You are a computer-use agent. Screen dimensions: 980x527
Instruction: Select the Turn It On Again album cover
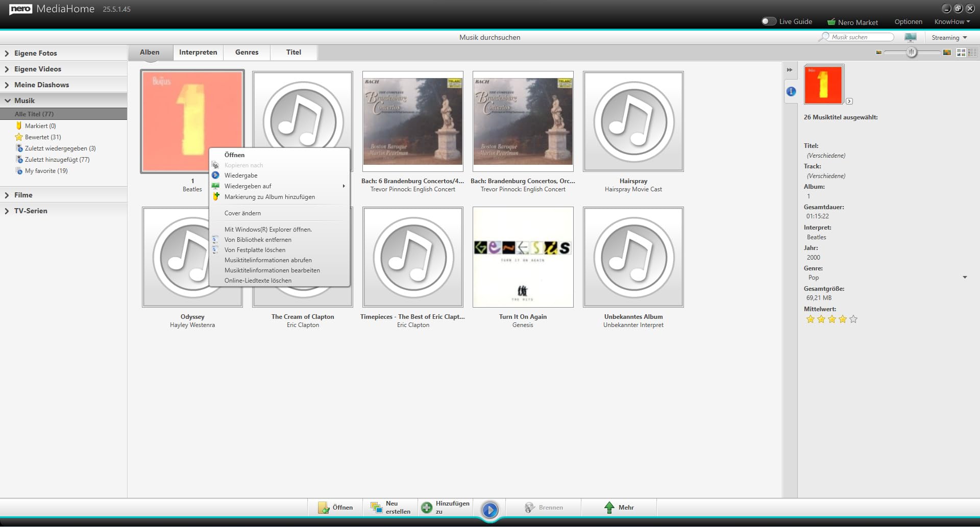pos(523,257)
